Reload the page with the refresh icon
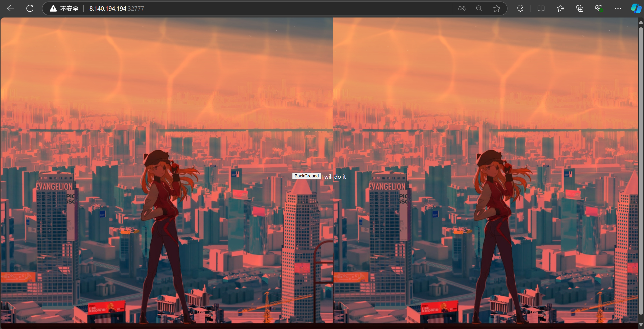The image size is (644, 329). tap(30, 8)
